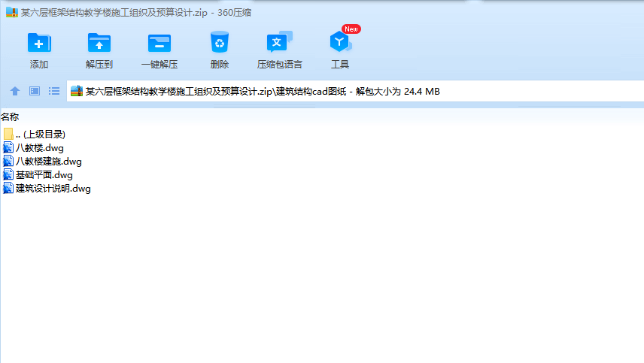Go up one level with arrow icon
Viewport: 644px width, 363px height.
pyautogui.click(x=15, y=91)
